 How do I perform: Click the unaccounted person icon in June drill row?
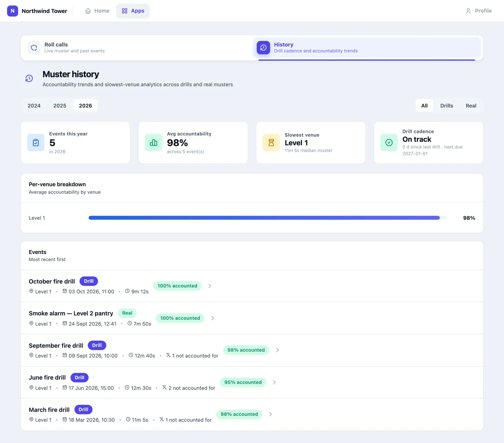point(164,388)
